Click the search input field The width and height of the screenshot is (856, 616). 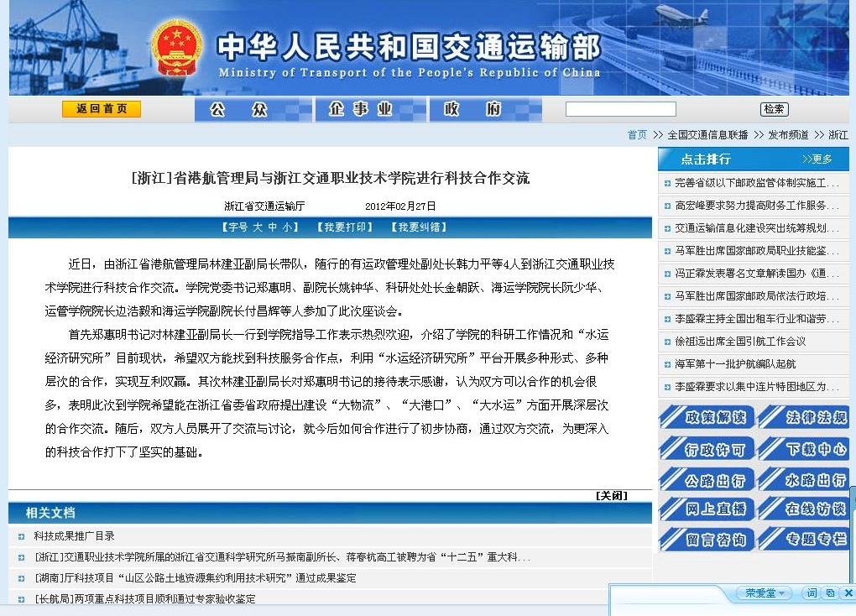[x=621, y=109]
